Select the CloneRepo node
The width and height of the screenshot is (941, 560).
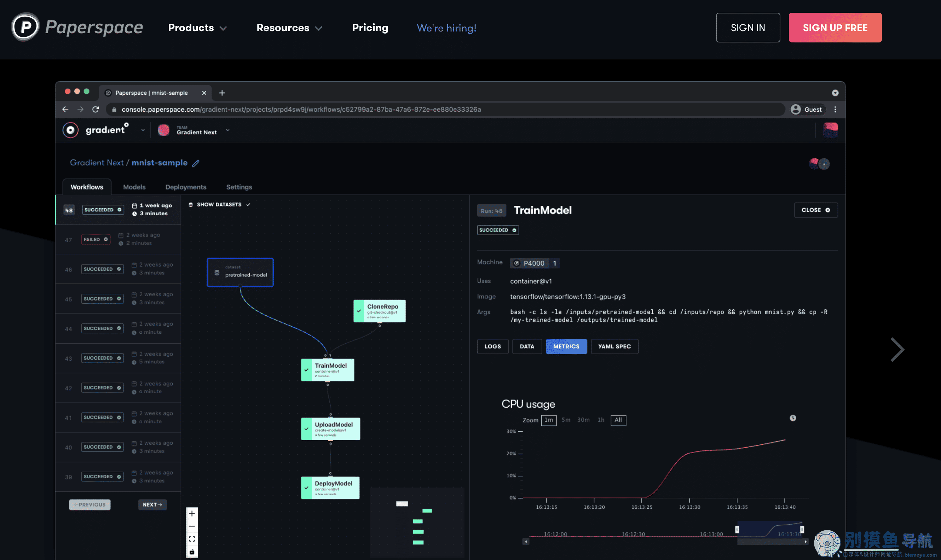[x=380, y=311]
